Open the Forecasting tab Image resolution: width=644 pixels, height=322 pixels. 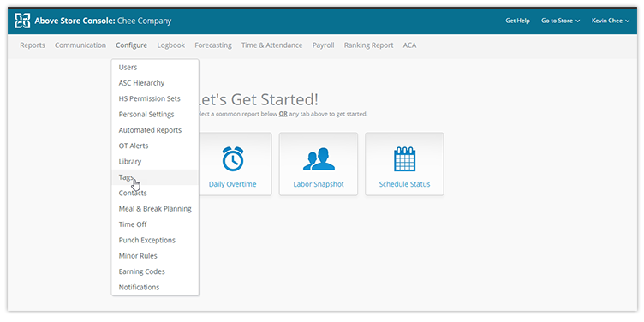(213, 45)
